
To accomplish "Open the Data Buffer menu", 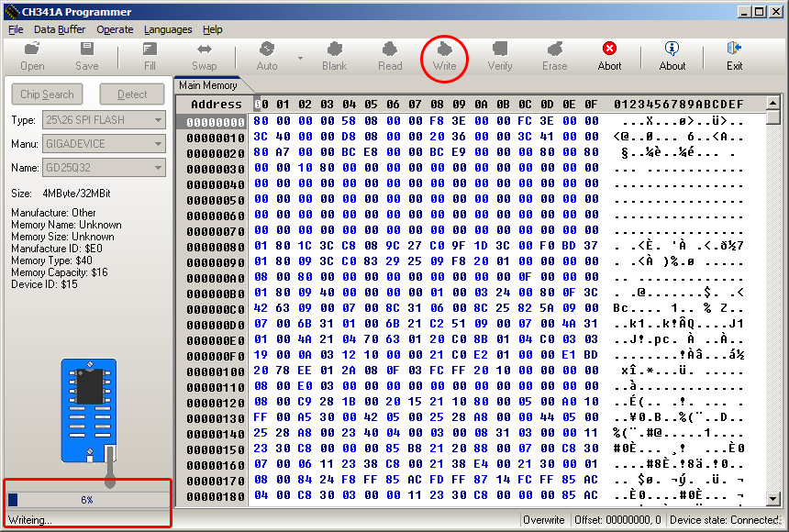I will [60, 29].
